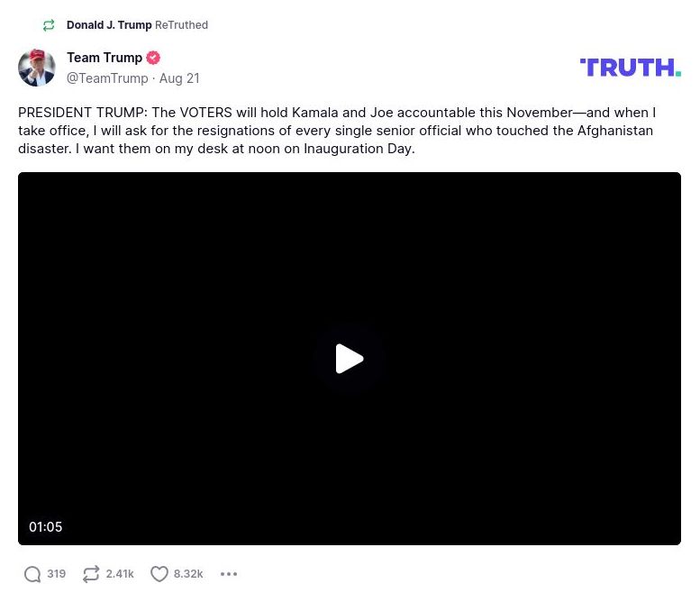
Task: Click the TRUTH logo
Action: pos(630,68)
